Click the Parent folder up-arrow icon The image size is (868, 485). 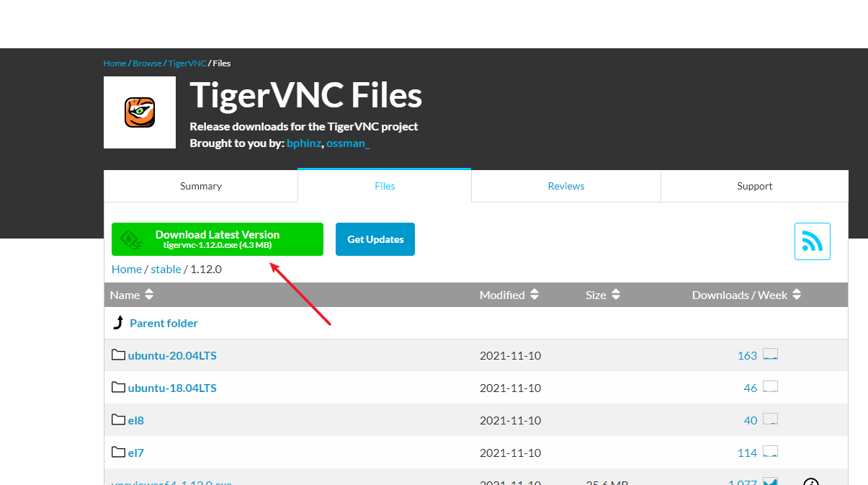point(119,323)
